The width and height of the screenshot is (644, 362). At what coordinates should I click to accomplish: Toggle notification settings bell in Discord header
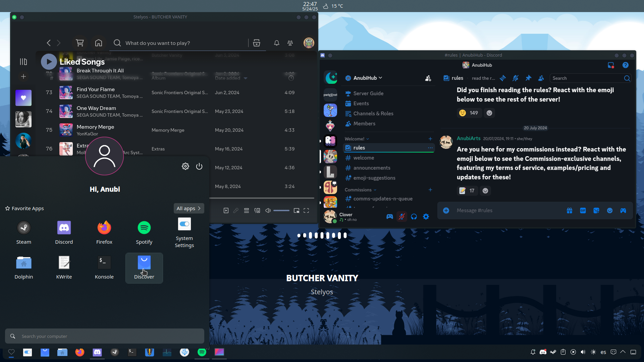[x=516, y=78]
